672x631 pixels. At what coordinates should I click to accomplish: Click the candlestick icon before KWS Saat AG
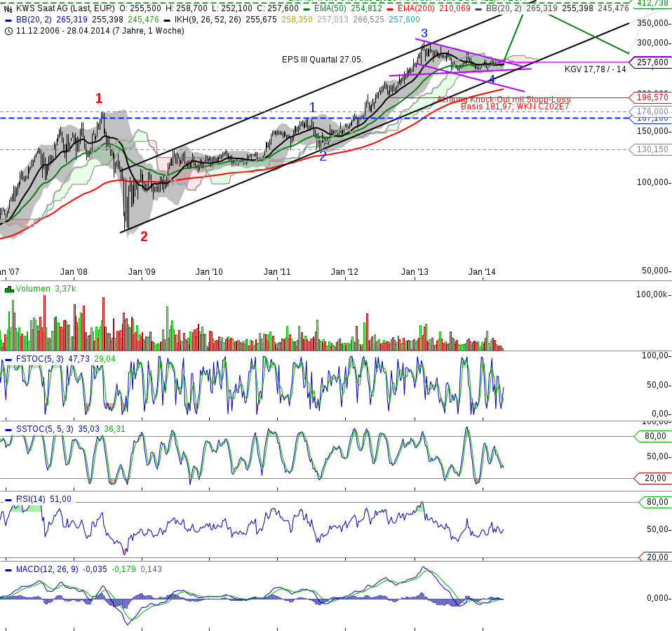pos(7,8)
